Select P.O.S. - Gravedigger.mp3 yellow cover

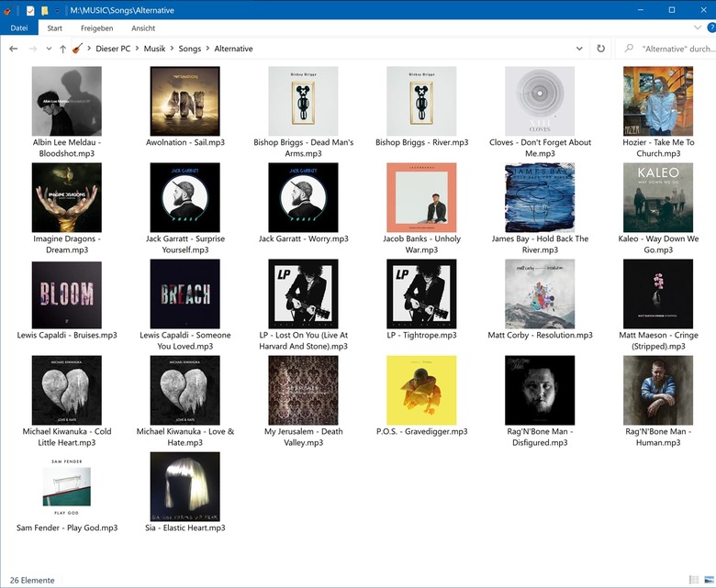(x=421, y=391)
